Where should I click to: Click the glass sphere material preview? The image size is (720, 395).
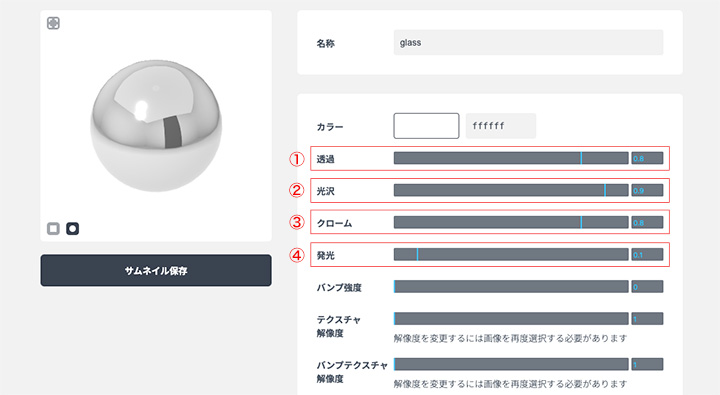point(156,126)
